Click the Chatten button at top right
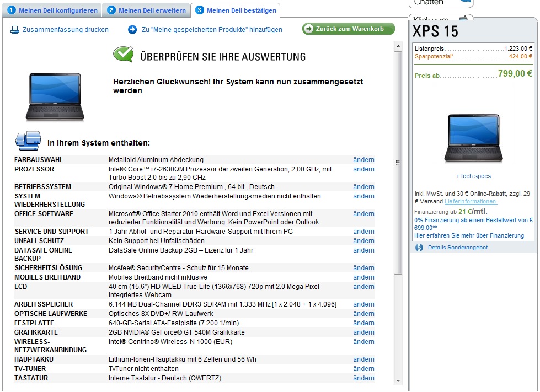The height and width of the screenshot is (392, 540). tap(441, 3)
